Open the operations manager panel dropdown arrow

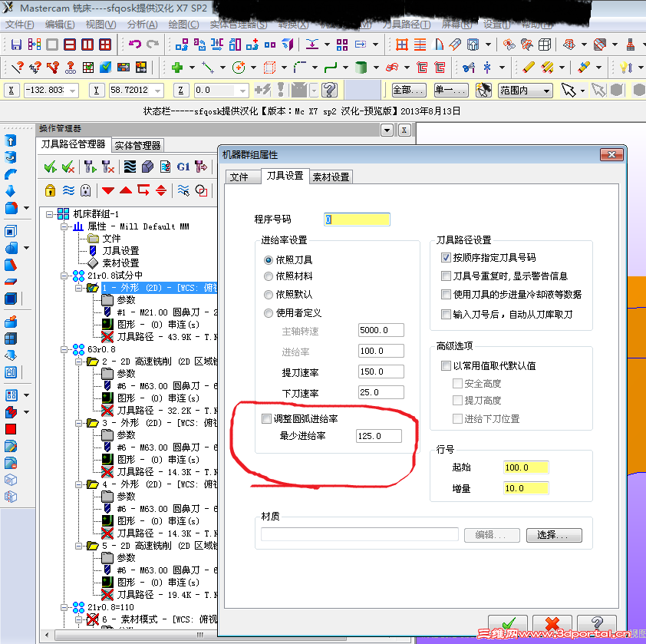point(387,130)
